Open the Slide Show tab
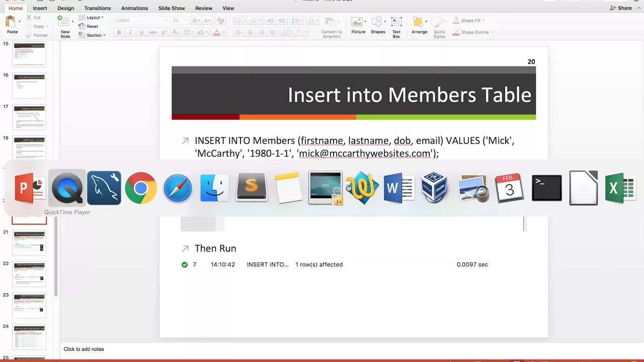 (172, 8)
